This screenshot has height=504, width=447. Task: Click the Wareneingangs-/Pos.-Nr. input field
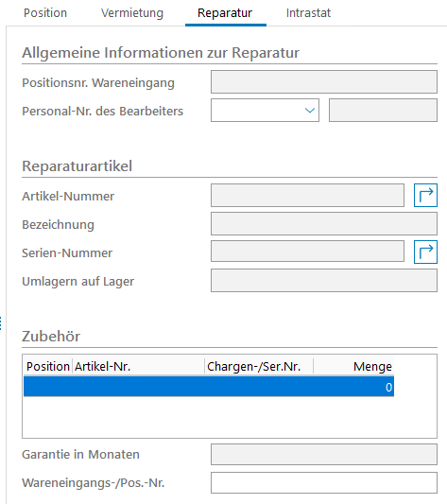324,482
